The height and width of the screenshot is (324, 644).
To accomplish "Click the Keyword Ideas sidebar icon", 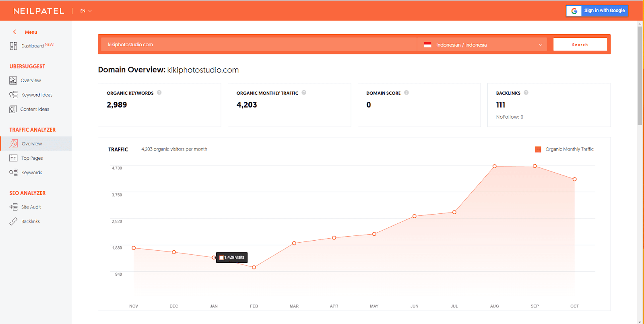I will (13, 95).
